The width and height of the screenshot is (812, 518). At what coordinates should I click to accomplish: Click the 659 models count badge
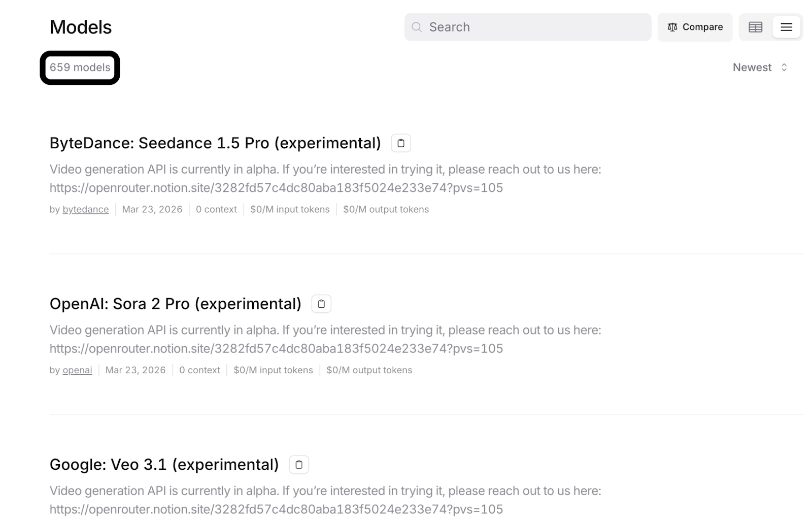point(80,67)
